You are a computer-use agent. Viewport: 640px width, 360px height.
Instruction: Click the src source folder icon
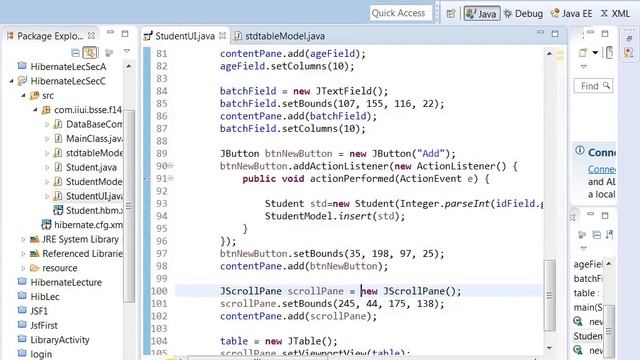tap(34, 96)
